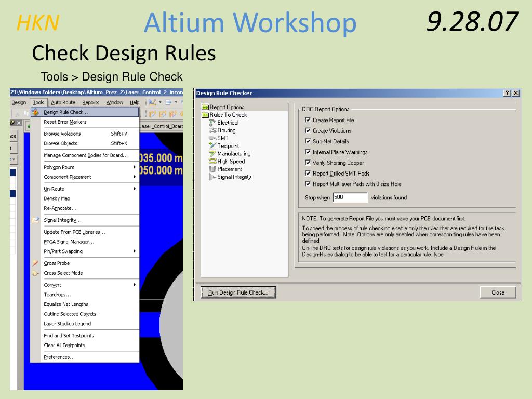The height and width of the screenshot is (399, 532).
Task: Click the Report Options folder icon
Action: click(205, 107)
